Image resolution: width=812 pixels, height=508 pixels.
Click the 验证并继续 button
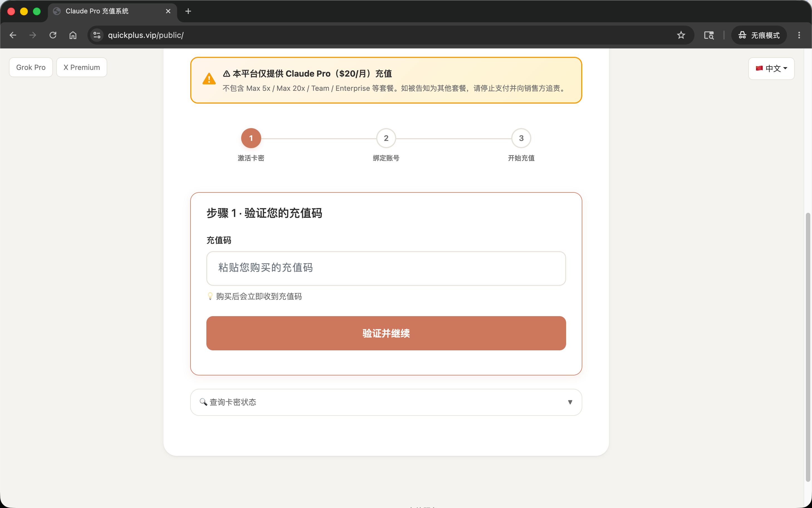tap(386, 333)
